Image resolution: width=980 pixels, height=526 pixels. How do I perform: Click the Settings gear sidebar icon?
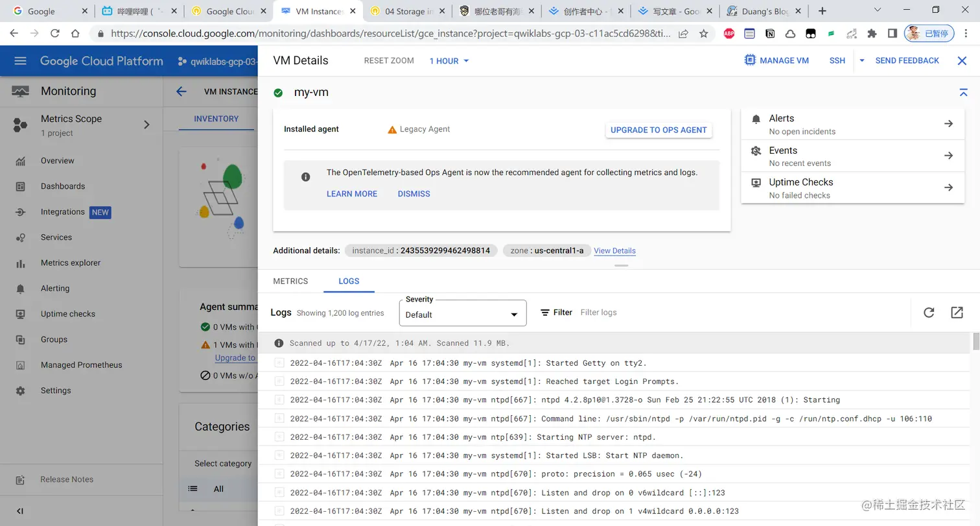point(21,390)
